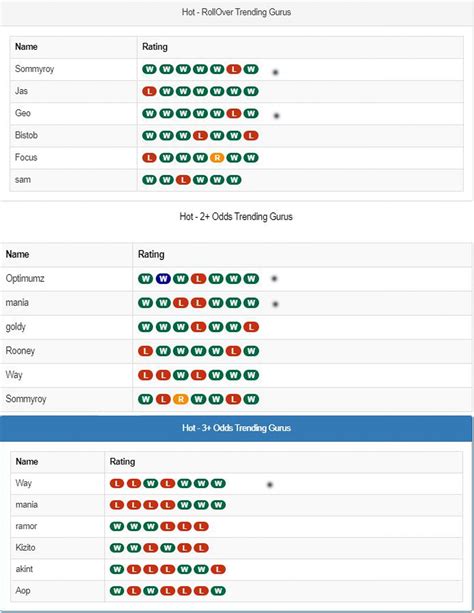Image resolution: width=474 pixels, height=613 pixels.
Task: Click the star icon beside RollOver Sommyroy rating
Action: click(x=275, y=72)
